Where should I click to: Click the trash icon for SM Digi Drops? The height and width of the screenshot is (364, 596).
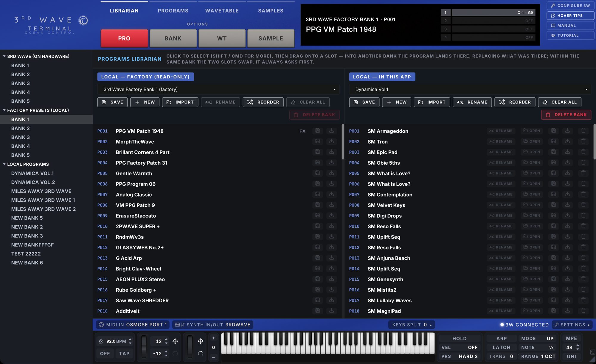click(583, 215)
